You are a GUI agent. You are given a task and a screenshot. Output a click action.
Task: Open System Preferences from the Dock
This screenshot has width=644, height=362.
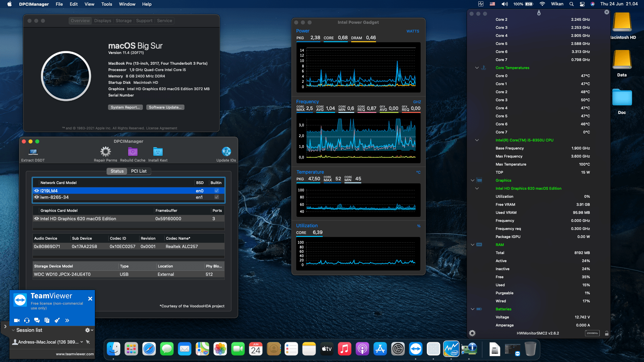[398, 349]
